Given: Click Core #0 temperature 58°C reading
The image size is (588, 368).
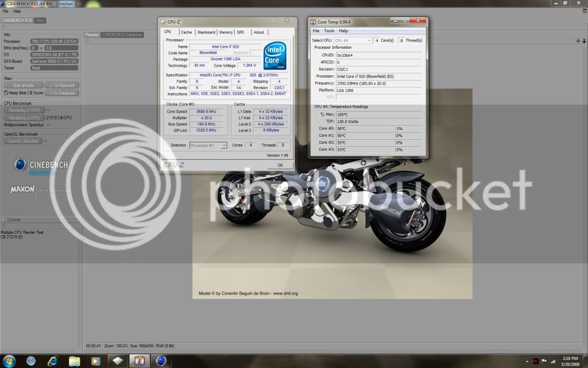Looking at the screenshot, I should (365, 128).
